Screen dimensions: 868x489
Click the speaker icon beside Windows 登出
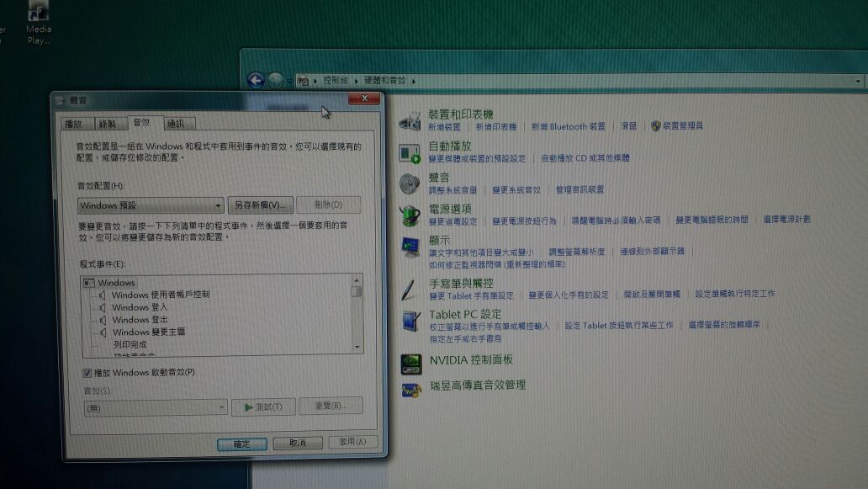tap(103, 320)
